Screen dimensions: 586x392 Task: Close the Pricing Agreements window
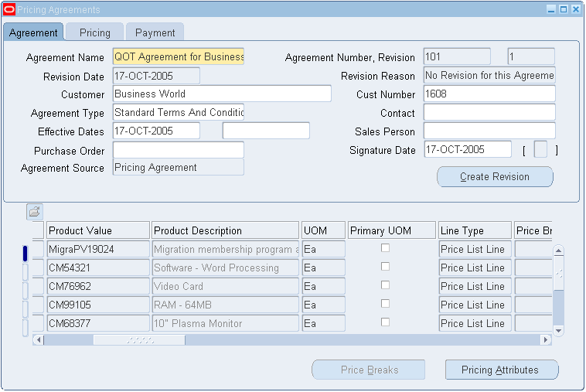[574, 9]
